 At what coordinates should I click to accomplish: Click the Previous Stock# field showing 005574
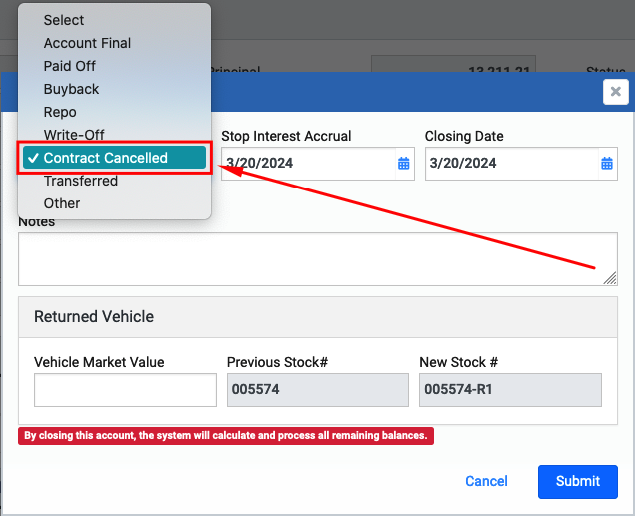pos(318,390)
